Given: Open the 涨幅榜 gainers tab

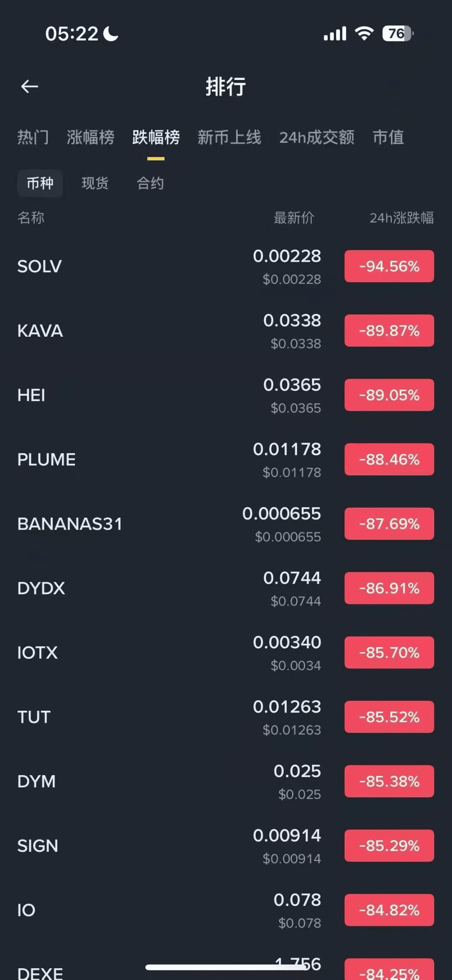Looking at the screenshot, I should (90, 137).
